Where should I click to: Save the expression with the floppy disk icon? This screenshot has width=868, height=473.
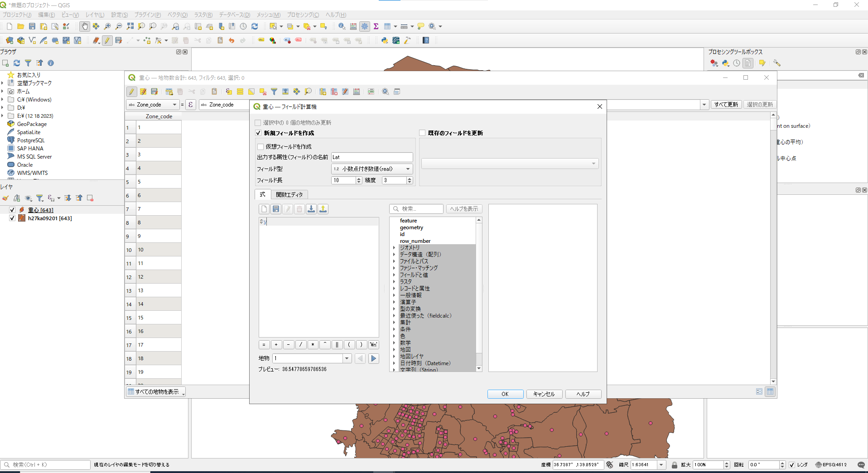[276, 209]
